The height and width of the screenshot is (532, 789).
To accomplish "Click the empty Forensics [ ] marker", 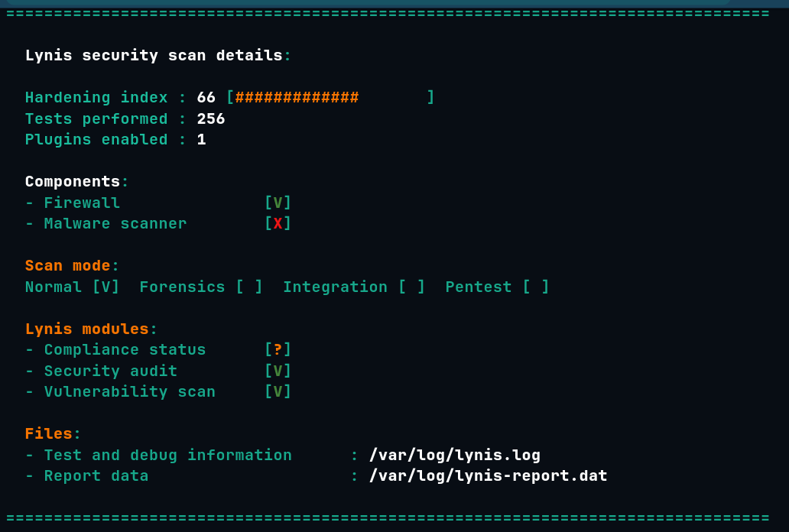I will [249, 287].
